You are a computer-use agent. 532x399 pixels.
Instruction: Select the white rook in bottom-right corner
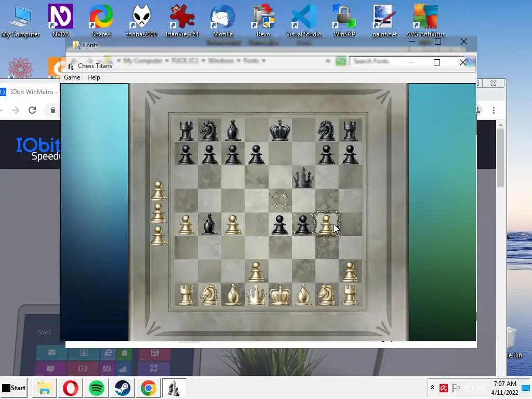(x=350, y=295)
